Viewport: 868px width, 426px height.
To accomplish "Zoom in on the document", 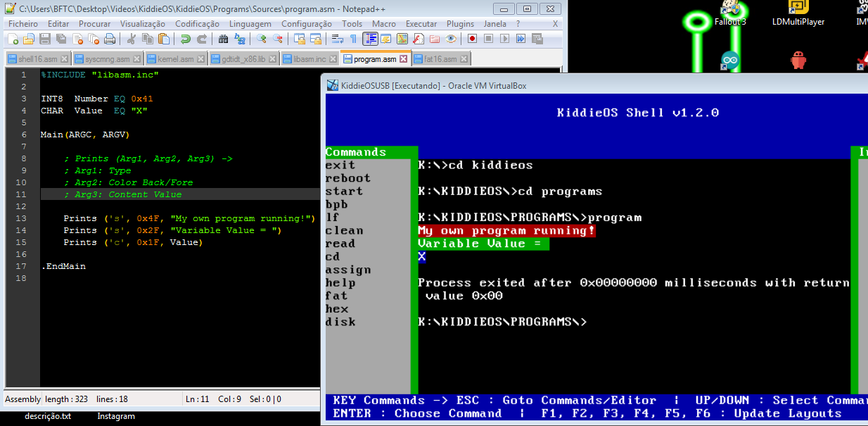I will pos(262,39).
